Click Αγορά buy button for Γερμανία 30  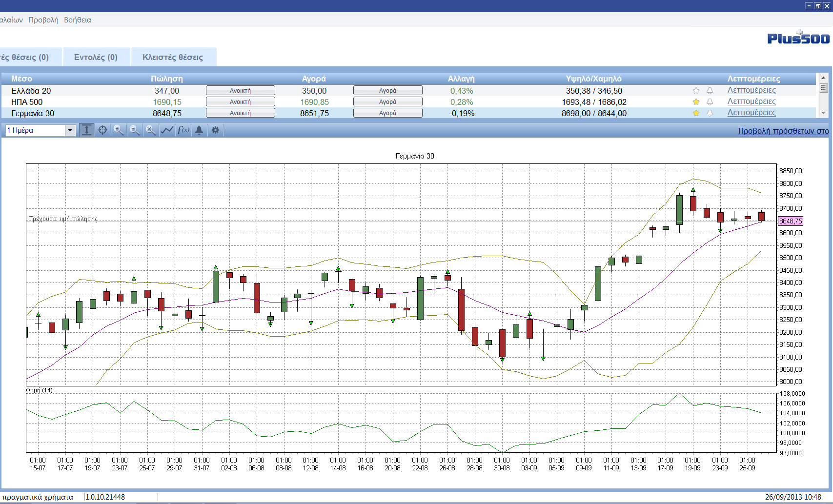click(x=387, y=113)
